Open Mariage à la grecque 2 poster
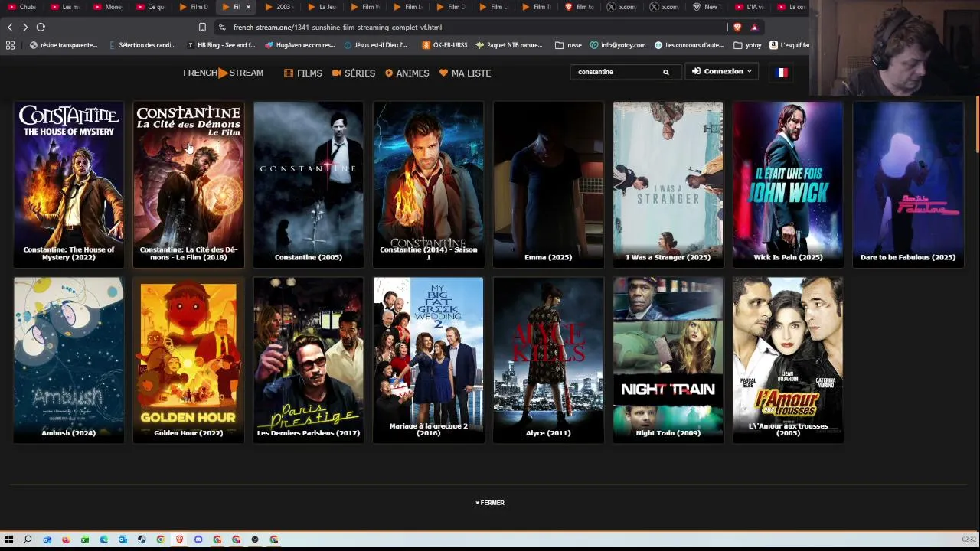The image size is (980, 551). (x=428, y=360)
